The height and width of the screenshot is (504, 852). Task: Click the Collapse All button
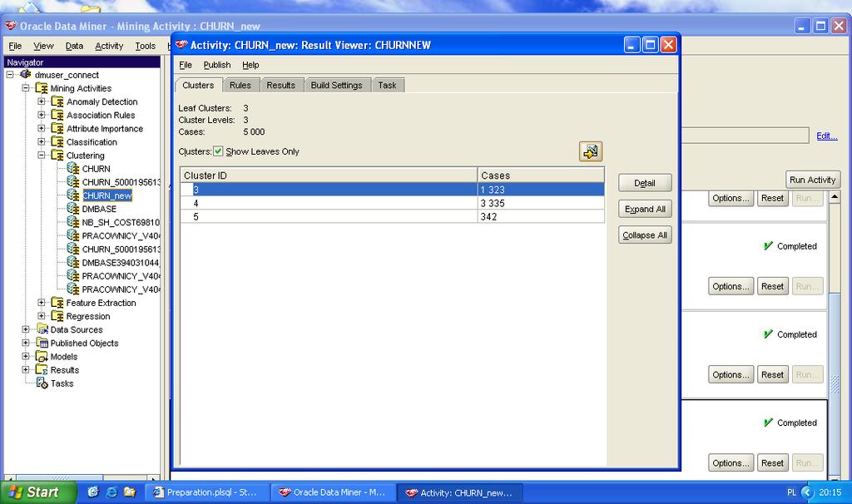[x=645, y=235]
